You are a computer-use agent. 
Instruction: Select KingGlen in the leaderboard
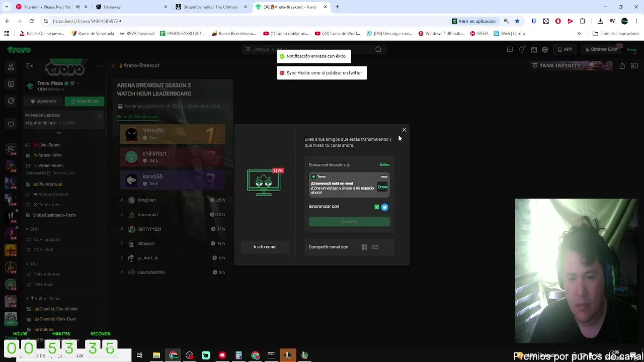[173, 200]
